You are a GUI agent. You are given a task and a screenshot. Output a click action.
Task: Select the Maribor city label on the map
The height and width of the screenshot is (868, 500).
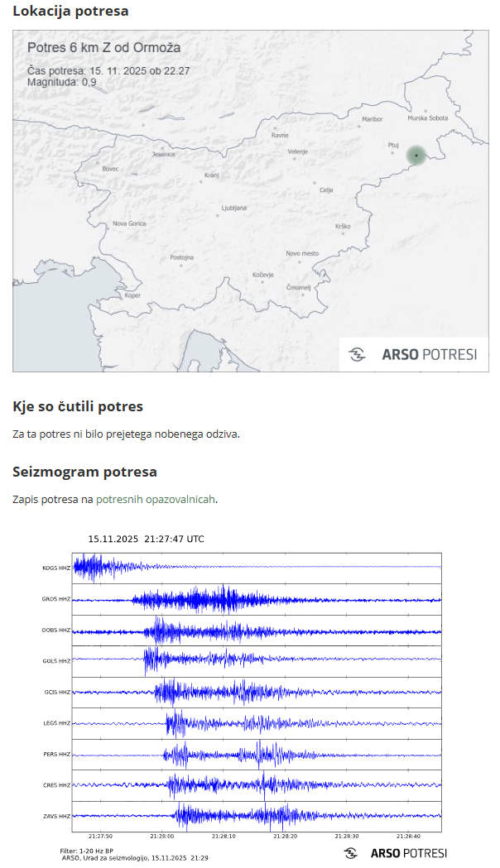373,119
